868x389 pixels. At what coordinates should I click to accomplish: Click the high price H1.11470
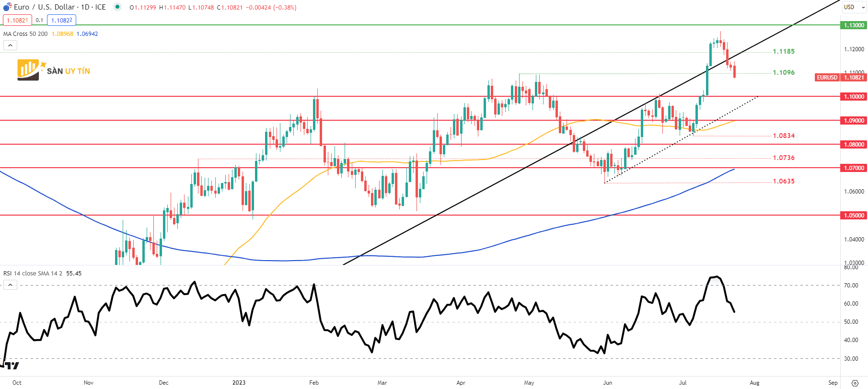click(x=172, y=8)
